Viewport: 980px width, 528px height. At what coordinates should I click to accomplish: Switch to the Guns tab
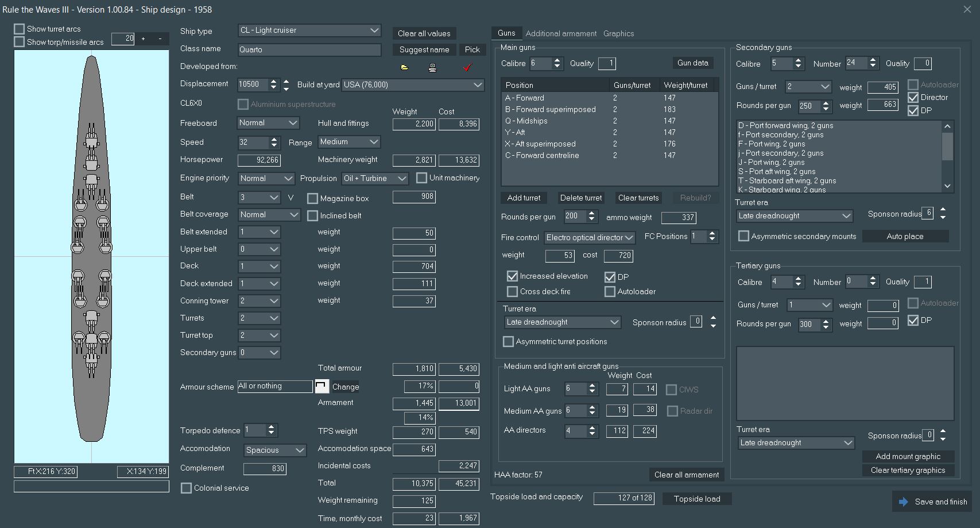pos(506,33)
